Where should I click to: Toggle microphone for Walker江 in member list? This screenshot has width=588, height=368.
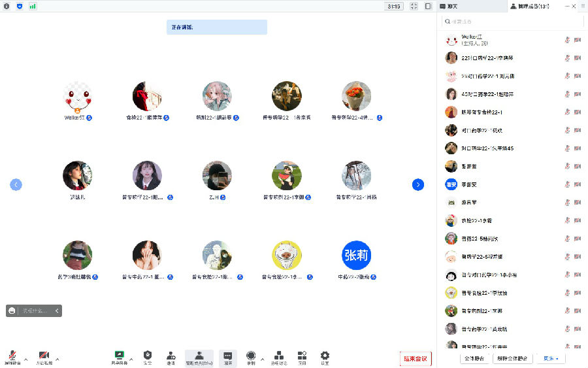coord(566,40)
